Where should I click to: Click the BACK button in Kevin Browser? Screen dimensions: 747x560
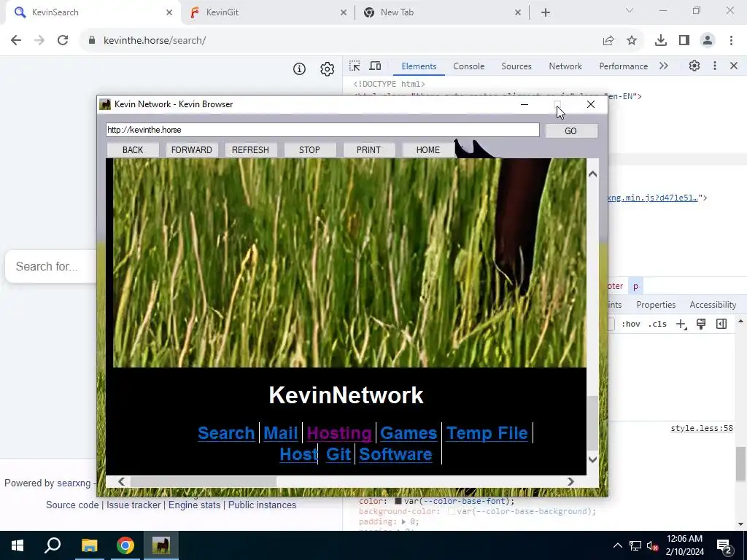[x=133, y=150]
